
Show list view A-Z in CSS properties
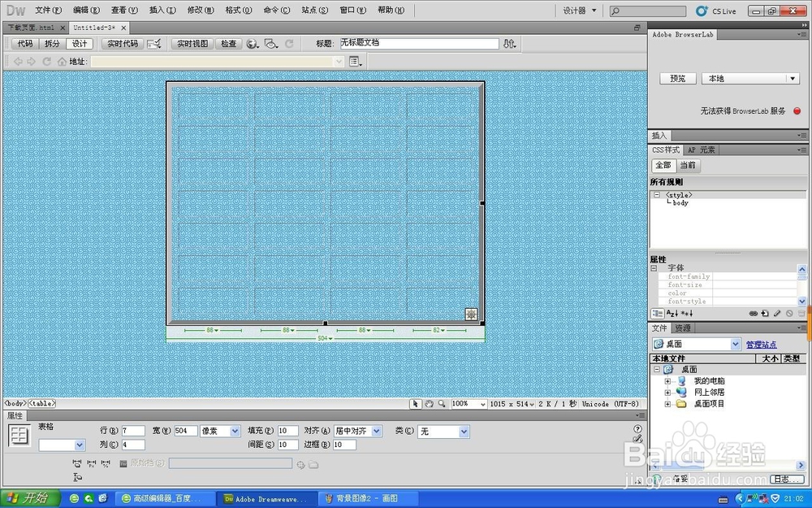click(672, 314)
